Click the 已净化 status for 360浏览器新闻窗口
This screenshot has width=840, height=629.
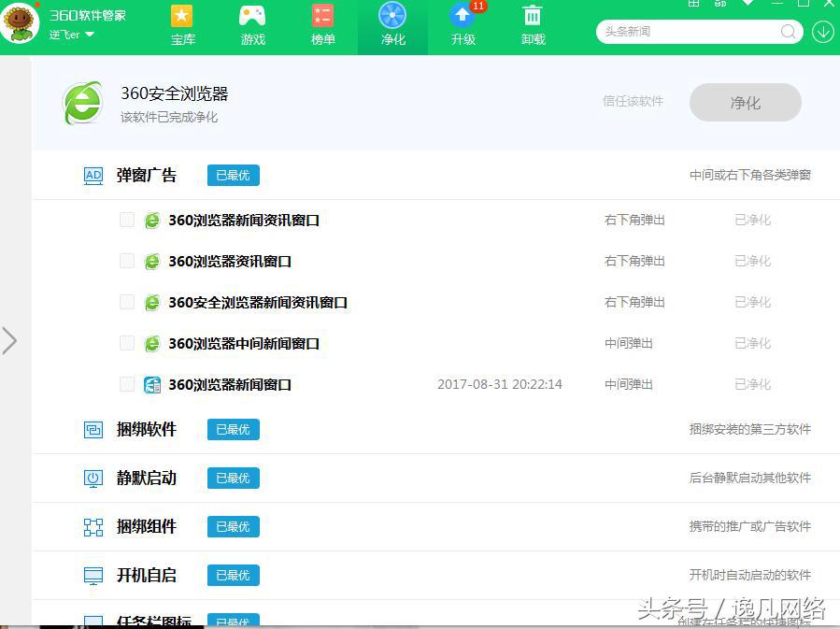coord(753,385)
